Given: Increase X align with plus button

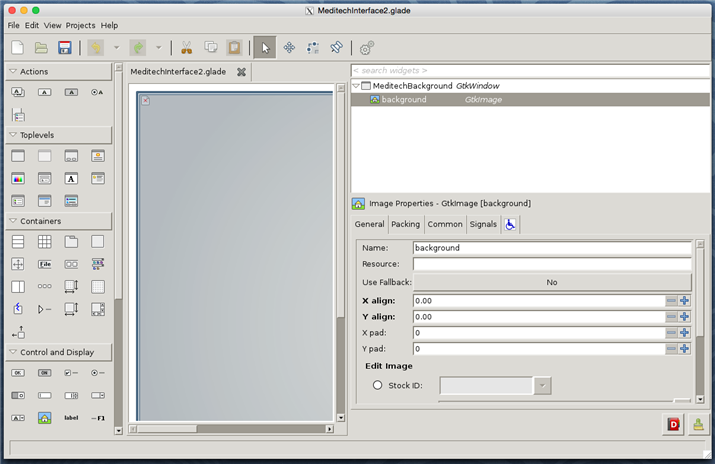Looking at the screenshot, I should click(x=685, y=301).
